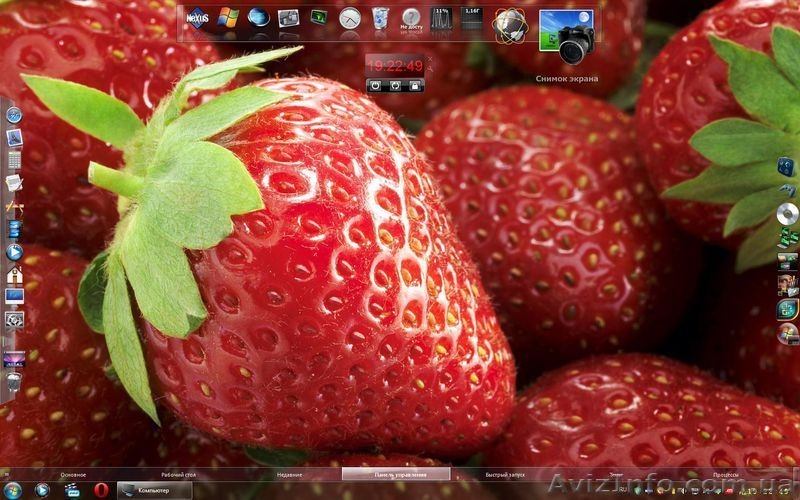Screen dimensions: 800x500
Task: Open the globe with orbit rings icon
Action: (x=510, y=26)
